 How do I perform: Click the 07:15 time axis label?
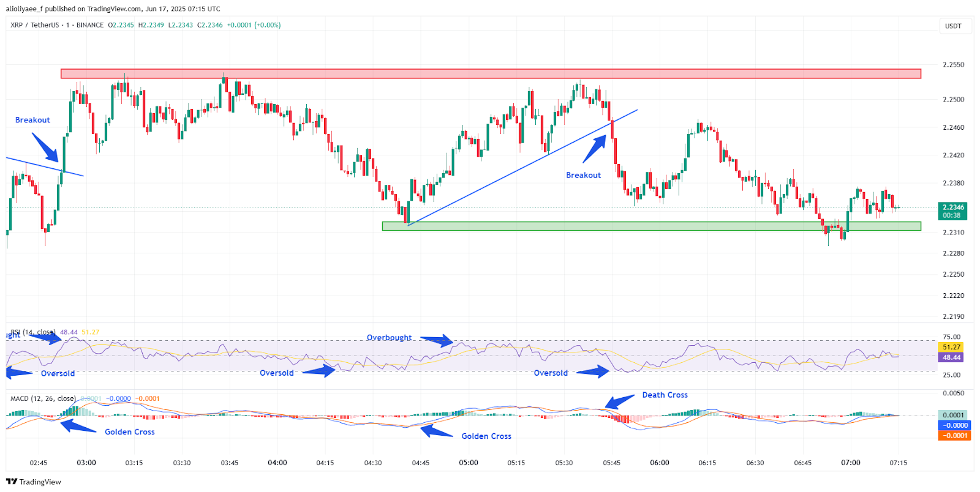coord(899,463)
